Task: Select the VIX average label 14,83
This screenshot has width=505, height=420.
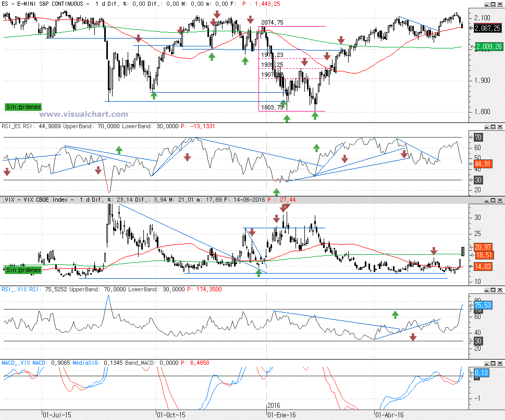Action: point(483,266)
